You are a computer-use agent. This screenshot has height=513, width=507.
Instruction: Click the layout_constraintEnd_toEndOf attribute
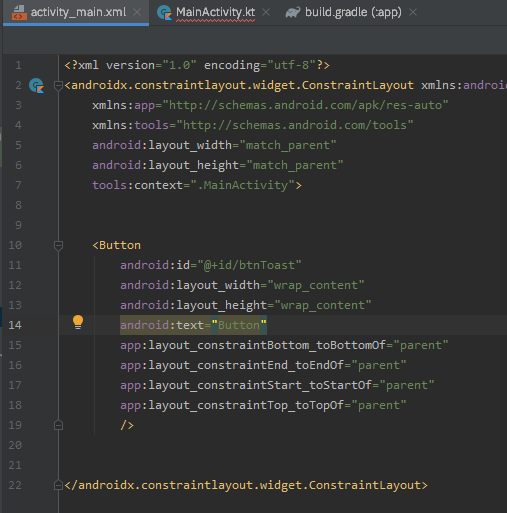point(232,365)
